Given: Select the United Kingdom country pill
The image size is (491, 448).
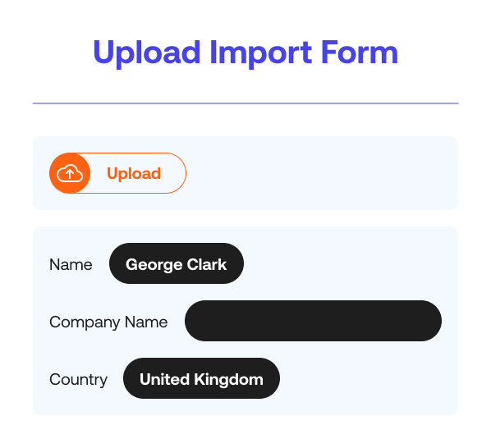Looking at the screenshot, I should click(x=201, y=378).
